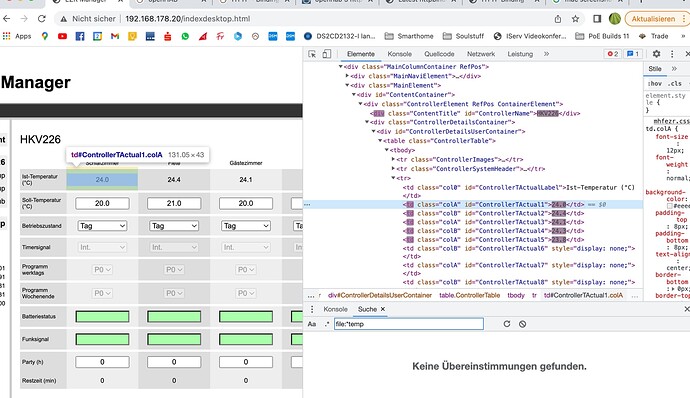
Task: Expand the MainNaviElement div node
Action: click(347, 76)
